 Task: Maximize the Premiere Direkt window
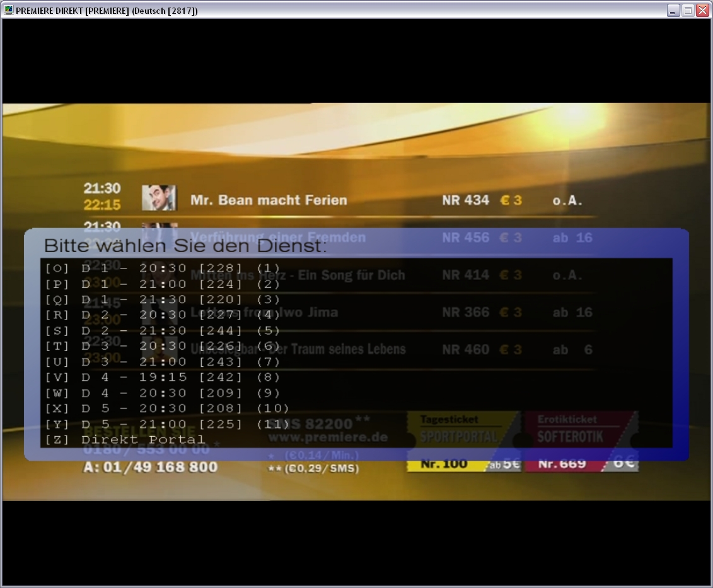pyautogui.click(x=688, y=11)
